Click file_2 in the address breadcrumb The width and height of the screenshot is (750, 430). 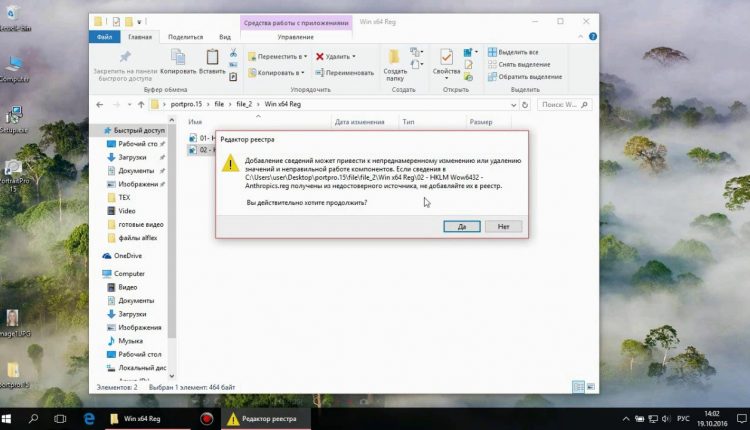coord(244,104)
